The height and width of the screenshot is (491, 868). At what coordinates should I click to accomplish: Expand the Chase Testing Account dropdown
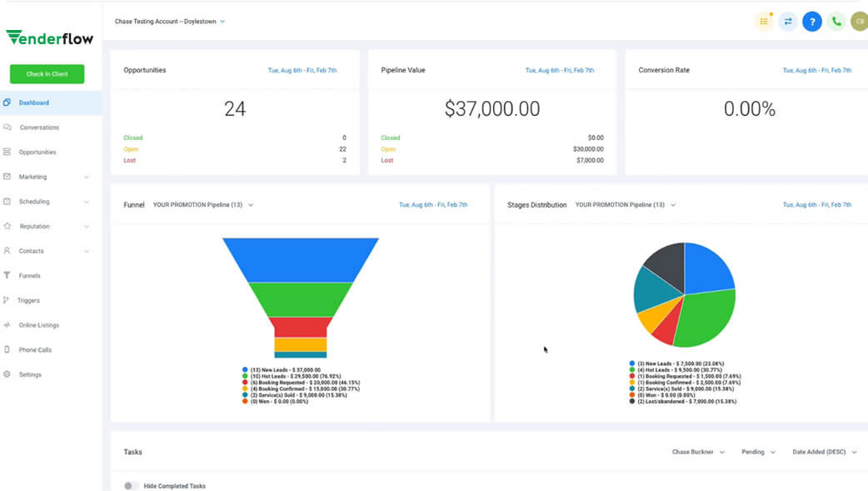click(170, 22)
